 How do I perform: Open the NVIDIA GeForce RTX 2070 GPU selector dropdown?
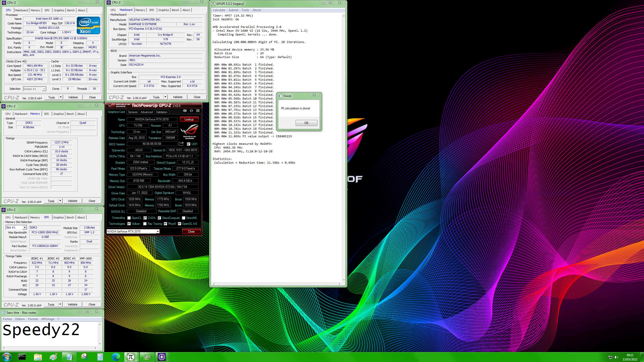[x=133, y=231]
